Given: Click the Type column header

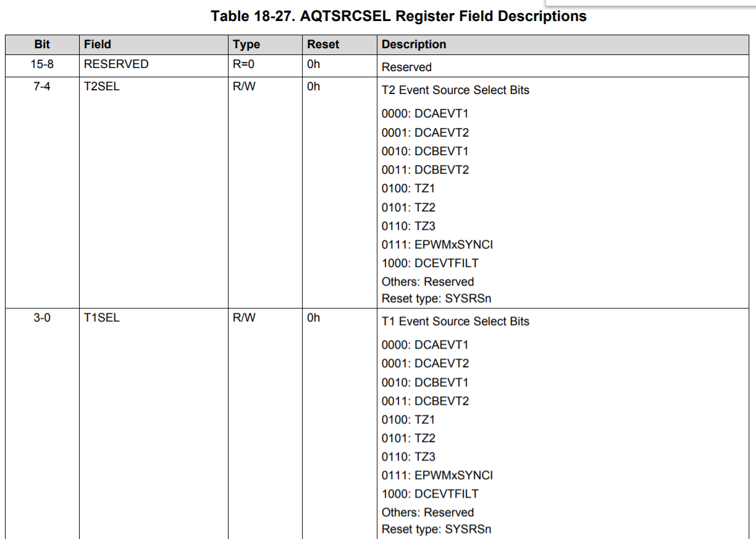Looking at the screenshot, I should (x=246, y=45).
